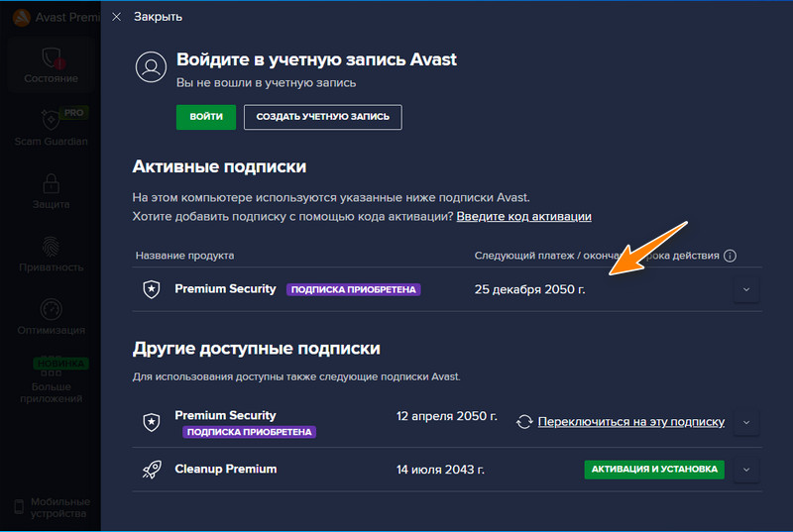The width and height of the screenshot is (793, 532).
Task: Click the shield icon of active Premium Security
Action: click(152, 289)
